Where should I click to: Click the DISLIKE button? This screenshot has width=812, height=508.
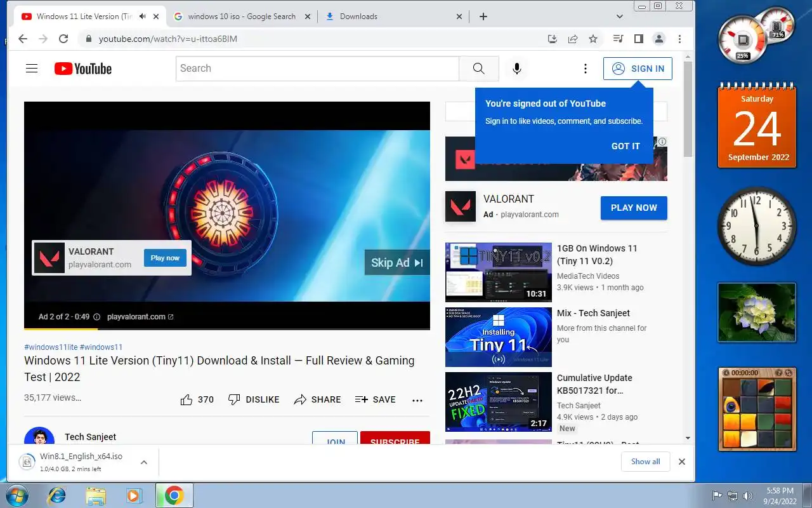point(254,399)
